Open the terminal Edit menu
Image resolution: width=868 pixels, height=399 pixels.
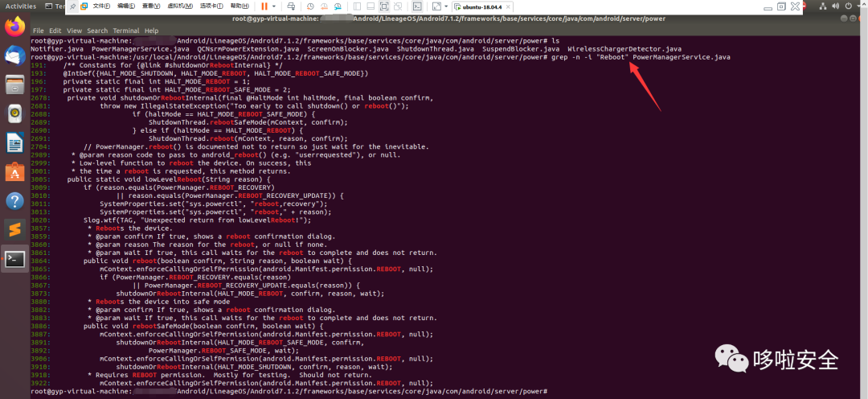point(55,31)
